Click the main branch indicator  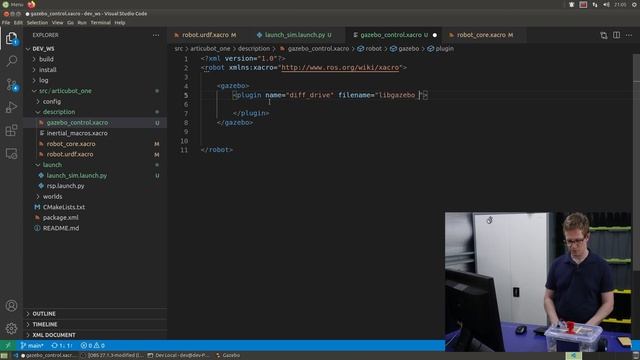[x=32, y=345]
